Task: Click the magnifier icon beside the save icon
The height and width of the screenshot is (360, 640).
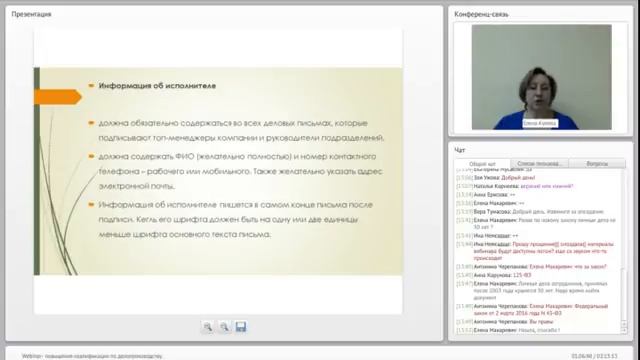Action: point(224,327)
